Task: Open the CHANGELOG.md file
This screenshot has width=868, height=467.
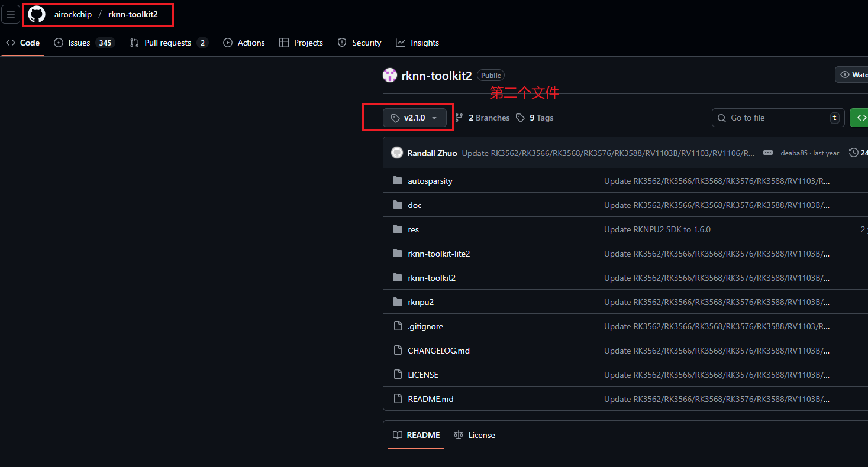Action: coord(439,351)
